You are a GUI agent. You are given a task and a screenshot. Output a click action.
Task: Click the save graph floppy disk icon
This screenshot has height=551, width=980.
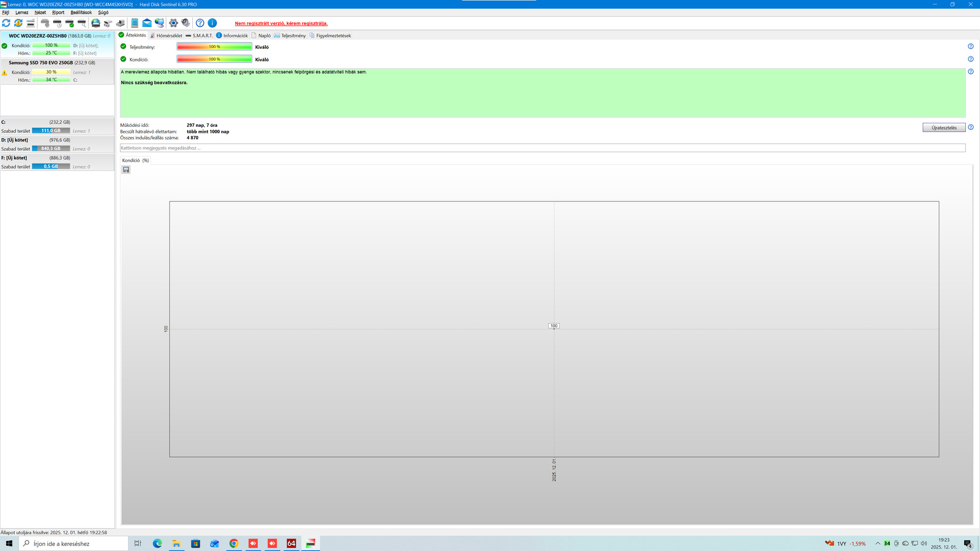click(x=126, y=170)
